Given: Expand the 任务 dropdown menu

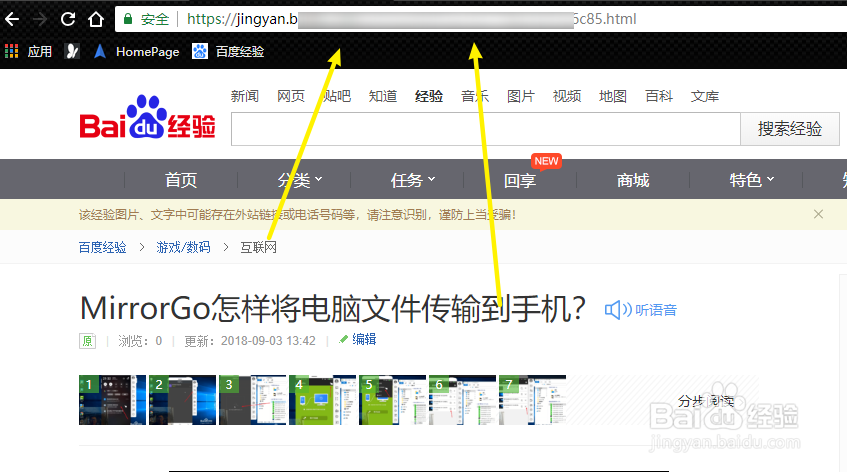Looking at the screenshot, I should (x=413, y=180).
